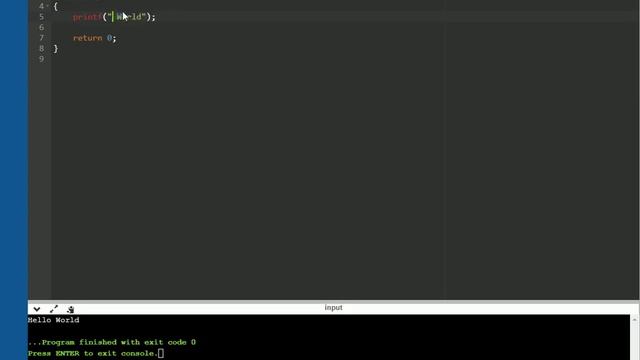The image size is (640, 360).
Task: Click the closing brace on line 8
Action: coord(56,49)
